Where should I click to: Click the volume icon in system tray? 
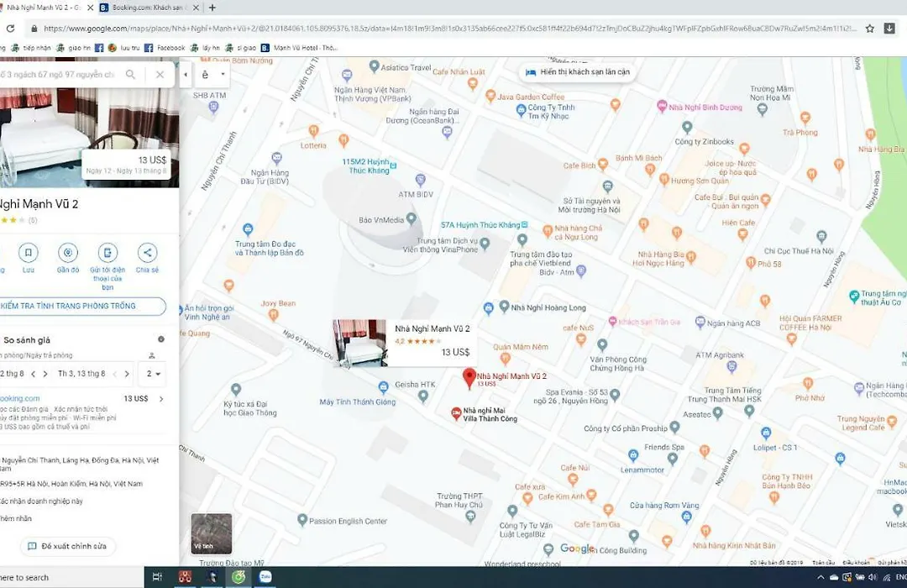pyautogui.click(x=873, y=578)
